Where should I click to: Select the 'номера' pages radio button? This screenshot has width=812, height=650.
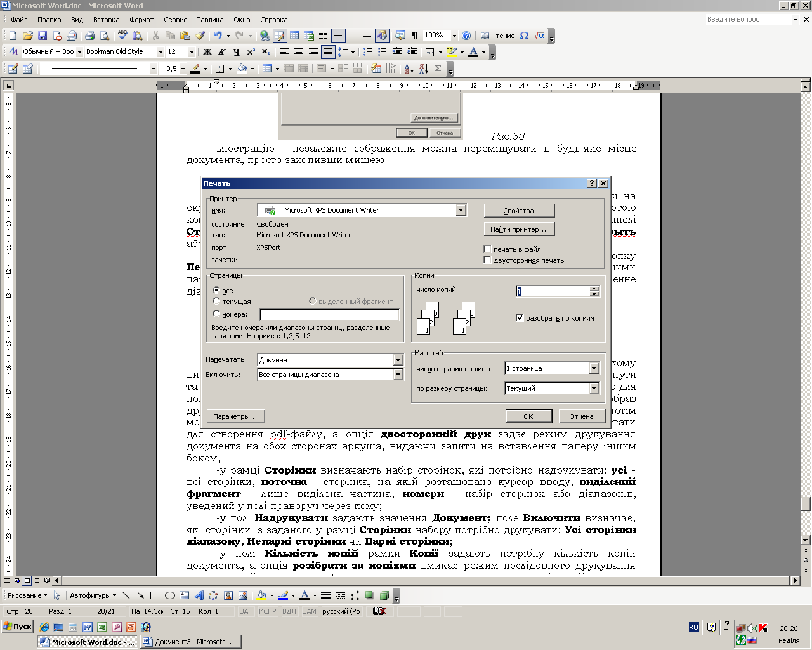pyautogui.click(x=216, y=314)
